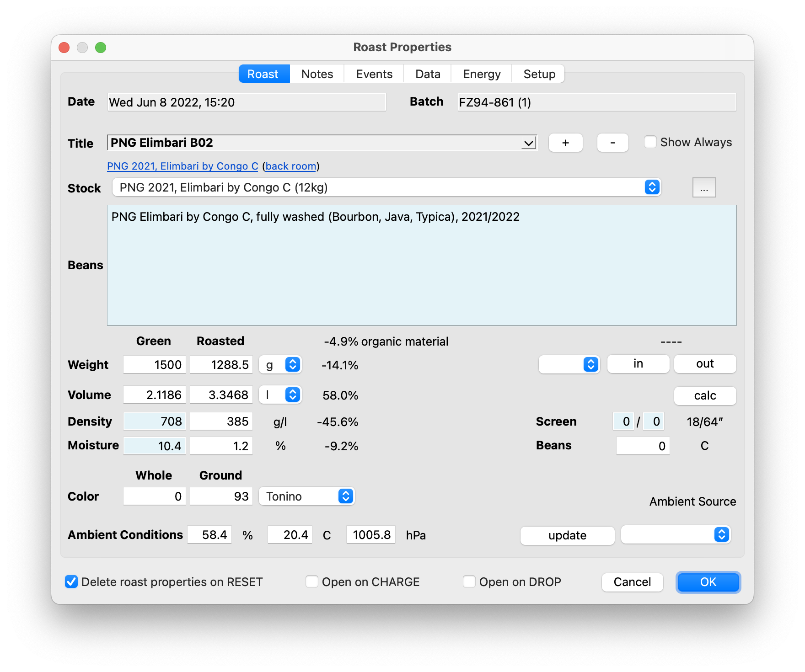Uncheck Delete roast properties on RESET
The height and width of the screenshot is (672, 805).
pos(71,581)
